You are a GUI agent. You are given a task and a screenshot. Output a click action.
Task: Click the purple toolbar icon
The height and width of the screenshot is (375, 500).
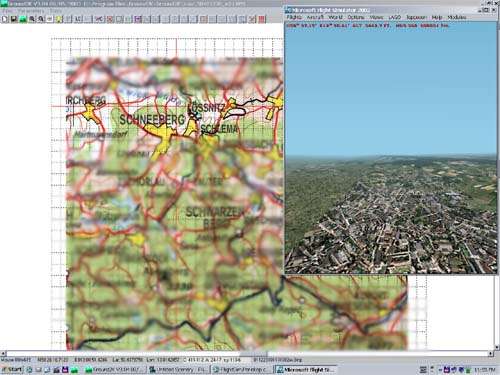[x=138, y=19]
